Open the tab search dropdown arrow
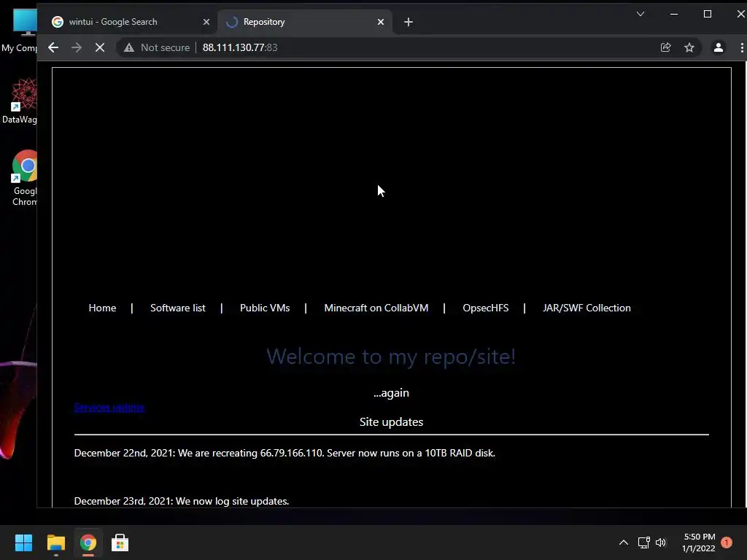Viewport: 747px width, 560px height. click(x=640, y=14)
